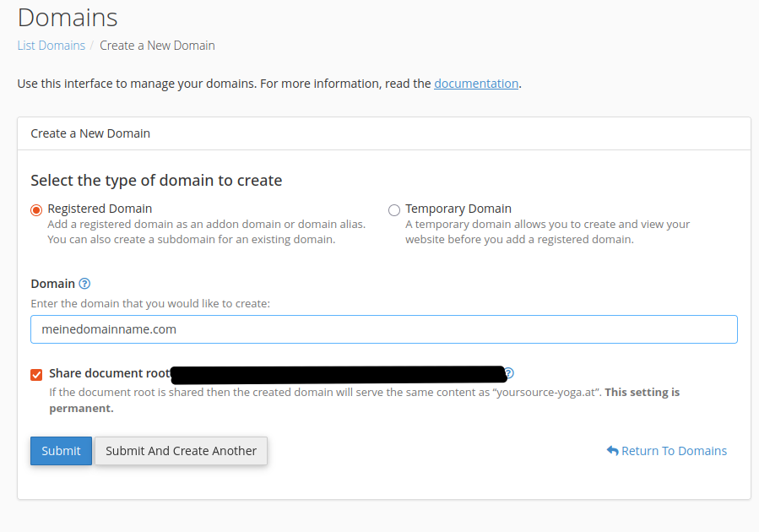Click the help icon beside Domain label
The image size is (759, 532).
(84, 284)
